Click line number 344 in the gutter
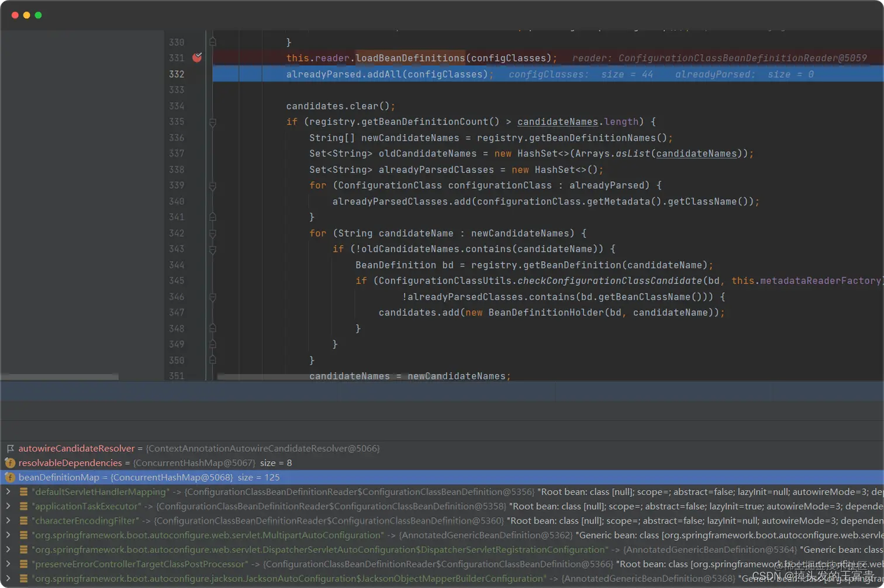Screen dimensions: 884x588 (177, 265)
